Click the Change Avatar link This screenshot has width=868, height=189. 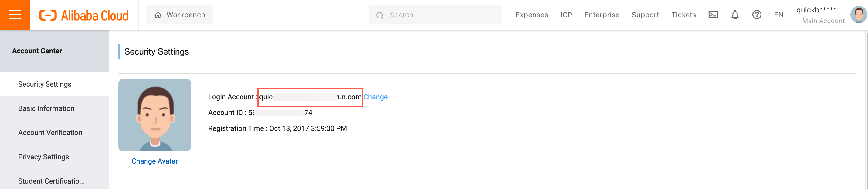click(x=155, y=161)
